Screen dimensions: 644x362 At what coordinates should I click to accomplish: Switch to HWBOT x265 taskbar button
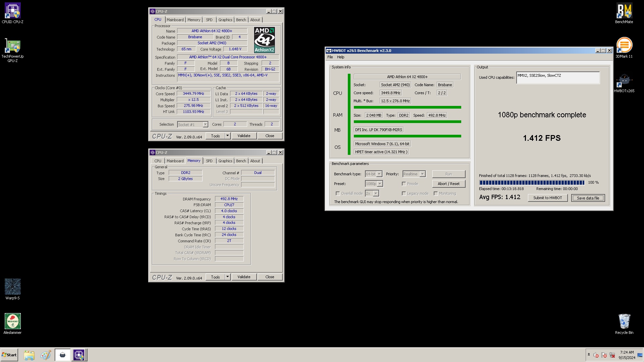pos(63,355)
